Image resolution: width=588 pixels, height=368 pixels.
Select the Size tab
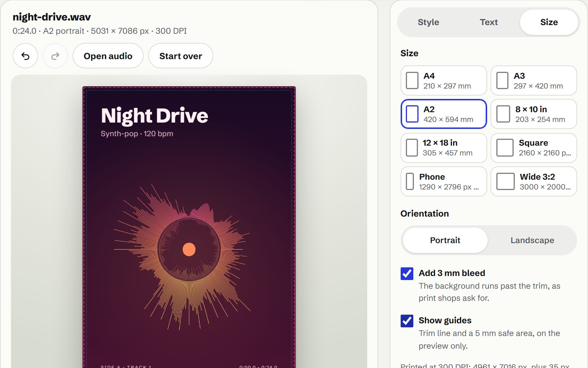tap(549, 22)
